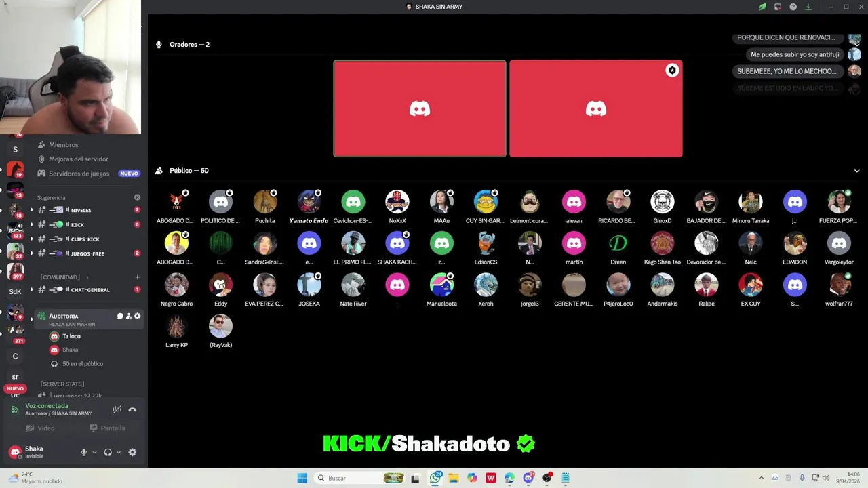The width and height of the screenshot is (868, 488).
Task: Open Auditoria channel settings gear
Action: 137,316
